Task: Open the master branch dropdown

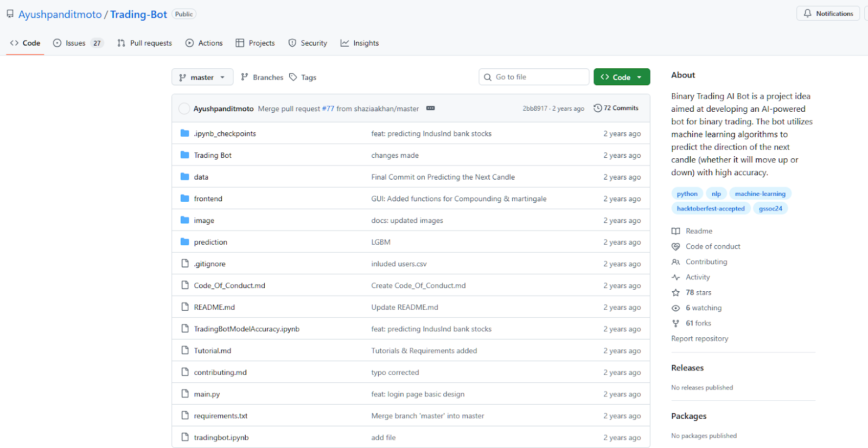Action: point(202,77)
